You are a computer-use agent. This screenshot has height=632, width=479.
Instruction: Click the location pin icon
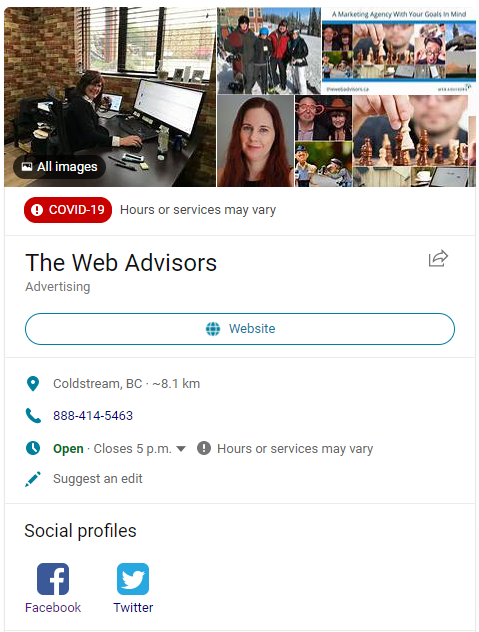click(33, 384)
